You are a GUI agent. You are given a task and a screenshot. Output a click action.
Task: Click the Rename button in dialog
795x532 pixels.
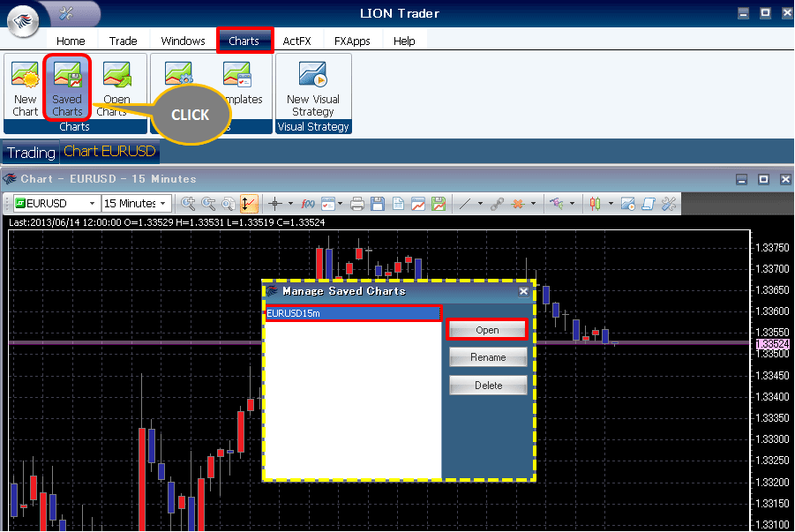[x=488, y=357]
